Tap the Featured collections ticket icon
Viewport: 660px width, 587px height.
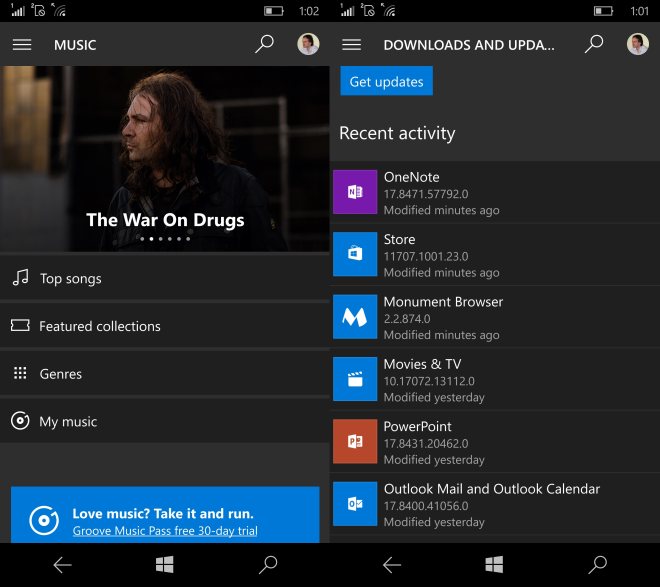[20, 325]
